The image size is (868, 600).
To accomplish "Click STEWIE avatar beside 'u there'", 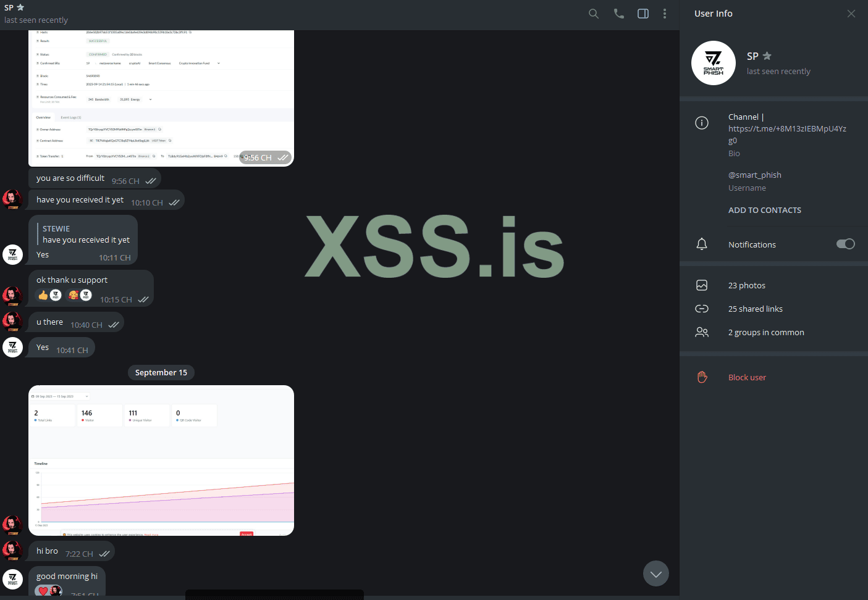I will tap(12, 322).
